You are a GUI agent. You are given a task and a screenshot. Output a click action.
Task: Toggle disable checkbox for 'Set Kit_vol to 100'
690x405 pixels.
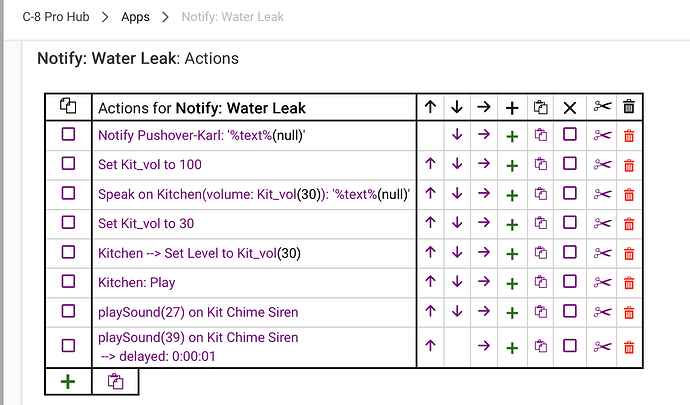click(x=570, y=164)
